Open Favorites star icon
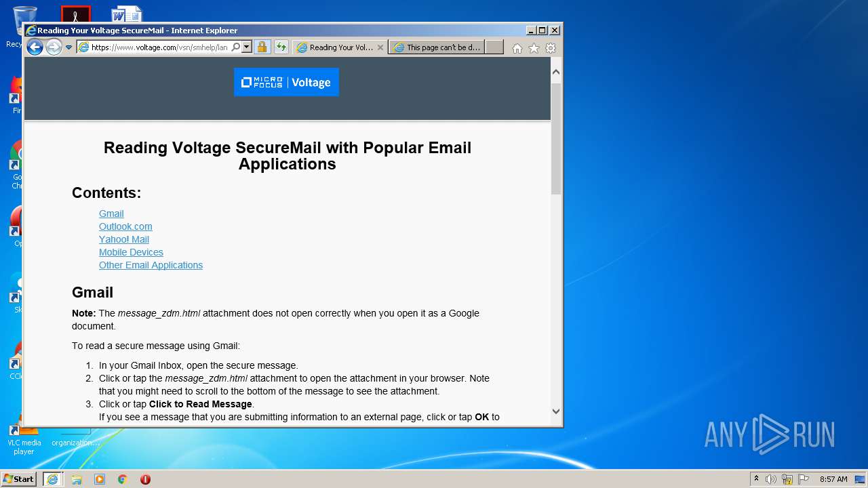The height and width of the screenshot is (488, 868). 534,48
